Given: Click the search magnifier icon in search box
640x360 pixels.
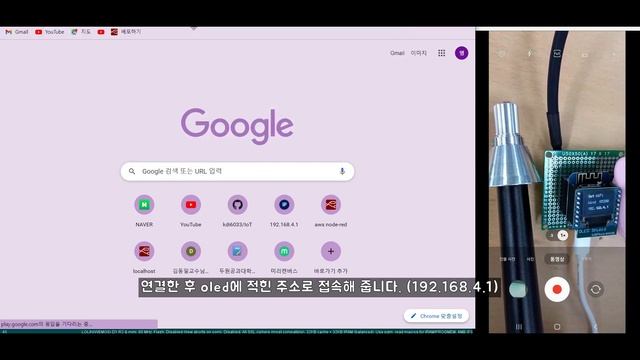Looking at the screenshot, I should click(132, 171).
